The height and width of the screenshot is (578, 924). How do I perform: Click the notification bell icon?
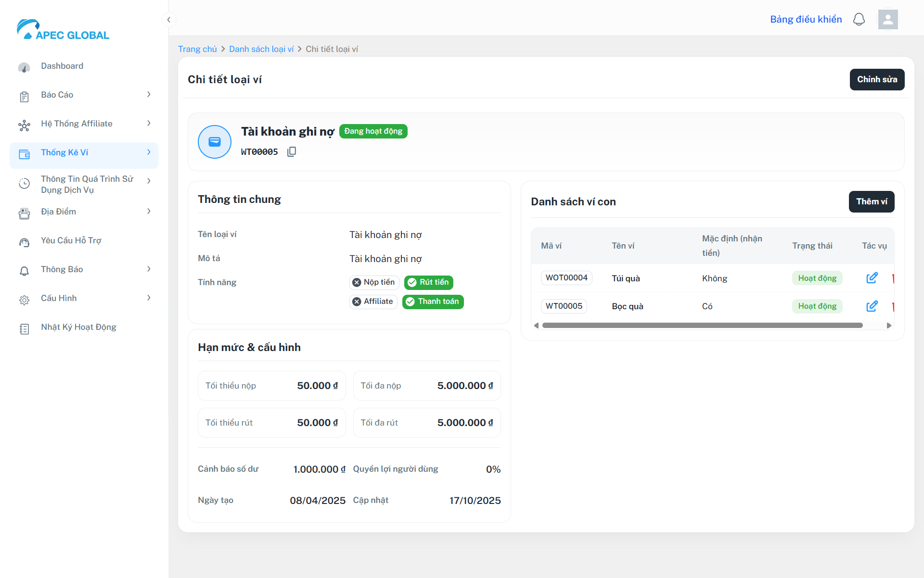click(x=859, y=19)
